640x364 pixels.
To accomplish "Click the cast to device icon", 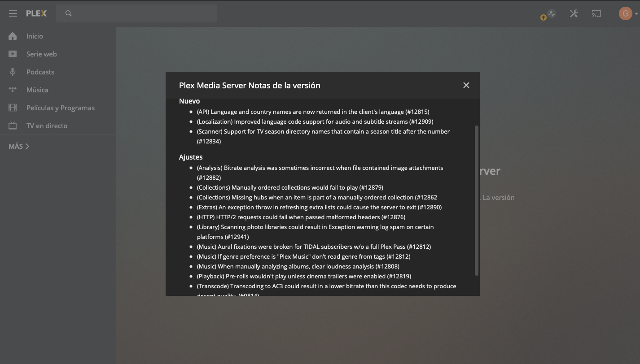I will tap(596, 13).
